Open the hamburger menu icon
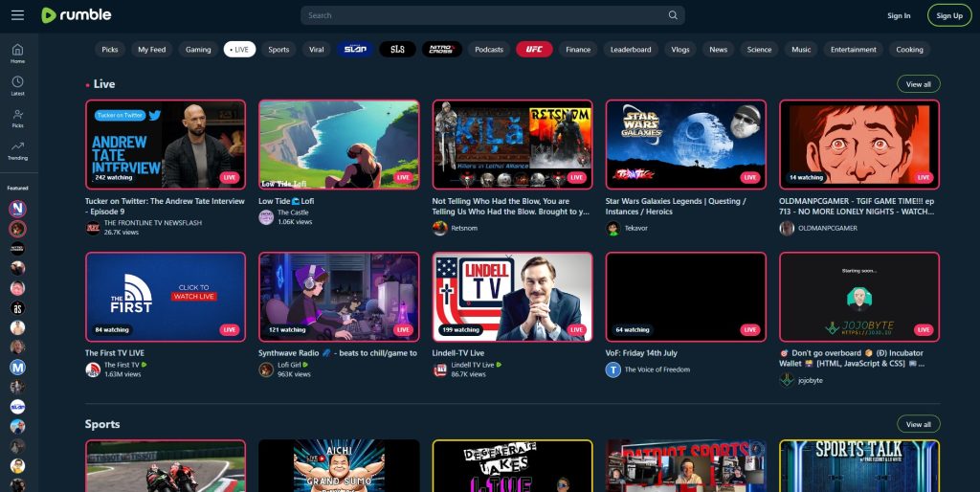 pyautogui.click(x=17, y=15)
